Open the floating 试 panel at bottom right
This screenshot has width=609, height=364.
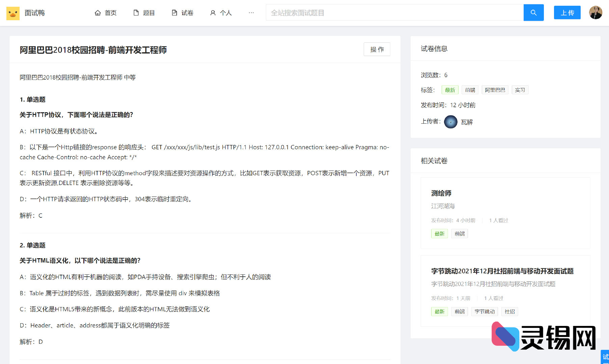click(605, 357)
